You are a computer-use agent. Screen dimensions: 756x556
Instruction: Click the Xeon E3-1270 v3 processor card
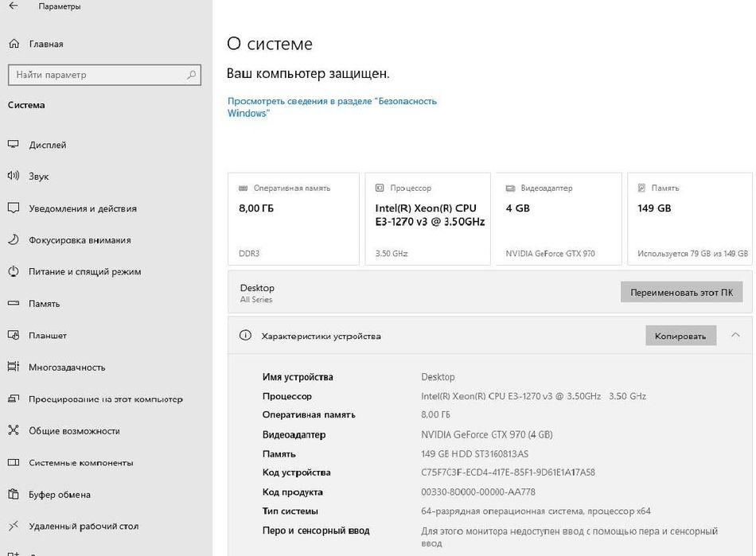pos(427,219)
